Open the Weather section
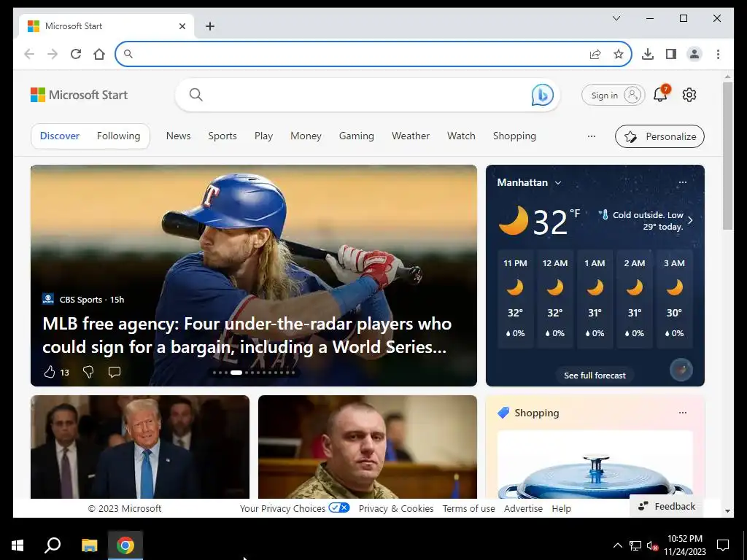The image size is (747, 560). click(x=411, y=136)
